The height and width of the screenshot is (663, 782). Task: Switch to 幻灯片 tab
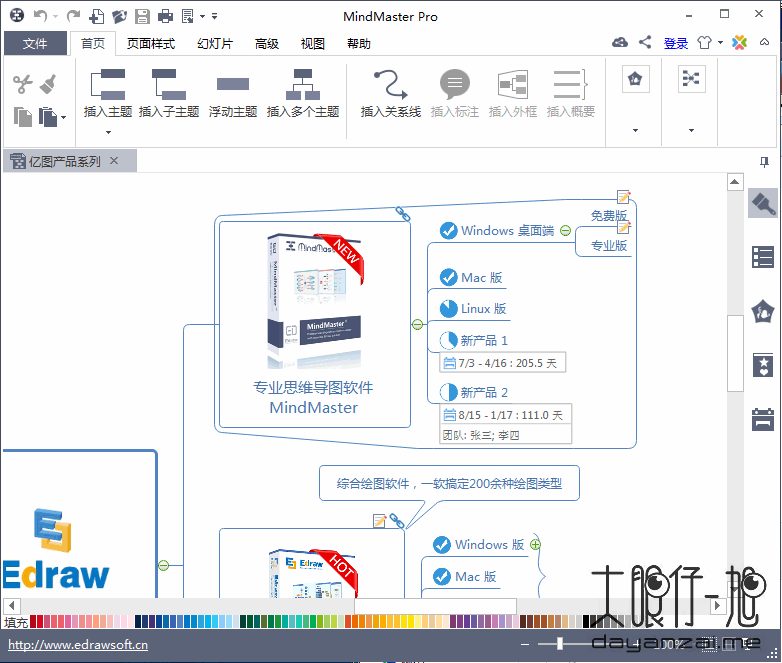tap(215, 43)
